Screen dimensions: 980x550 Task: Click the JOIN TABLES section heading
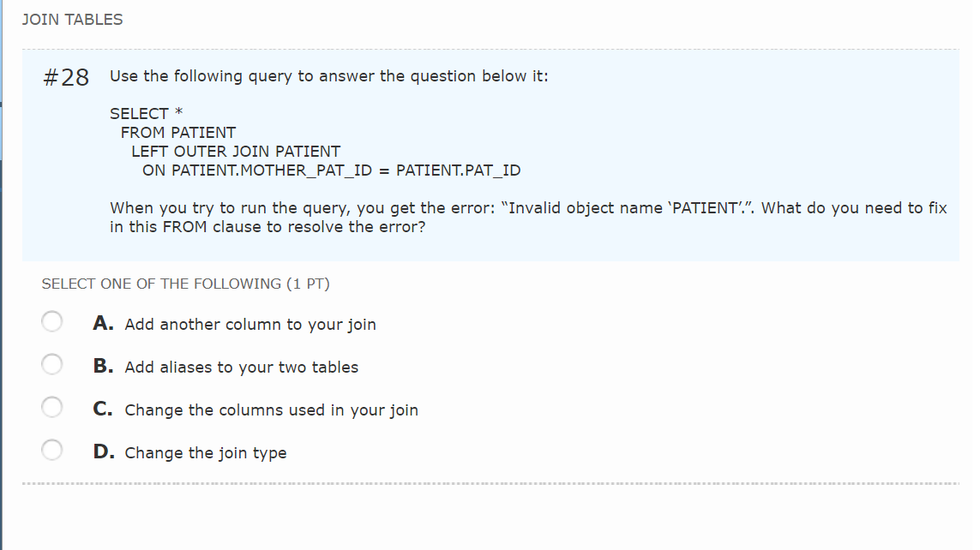[71, 19]
